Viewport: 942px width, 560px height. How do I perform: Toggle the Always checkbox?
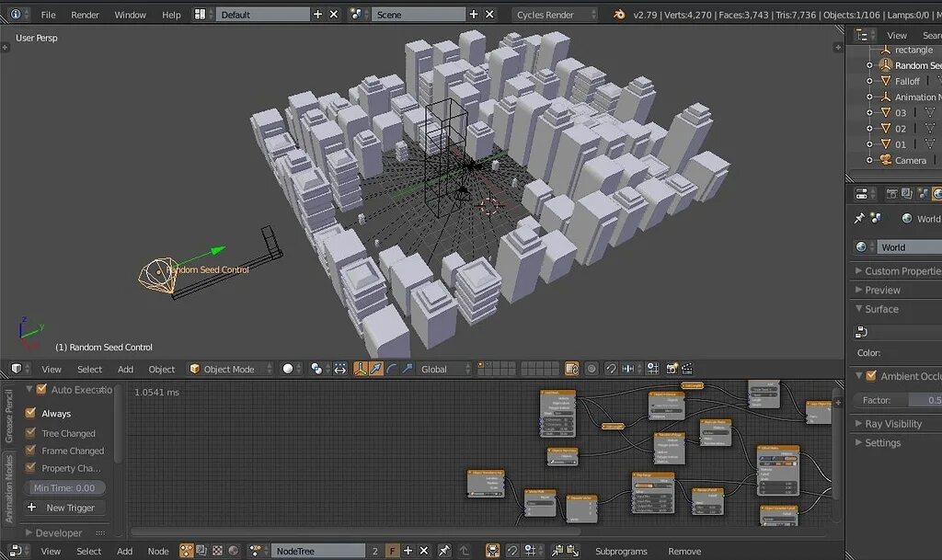30,412
